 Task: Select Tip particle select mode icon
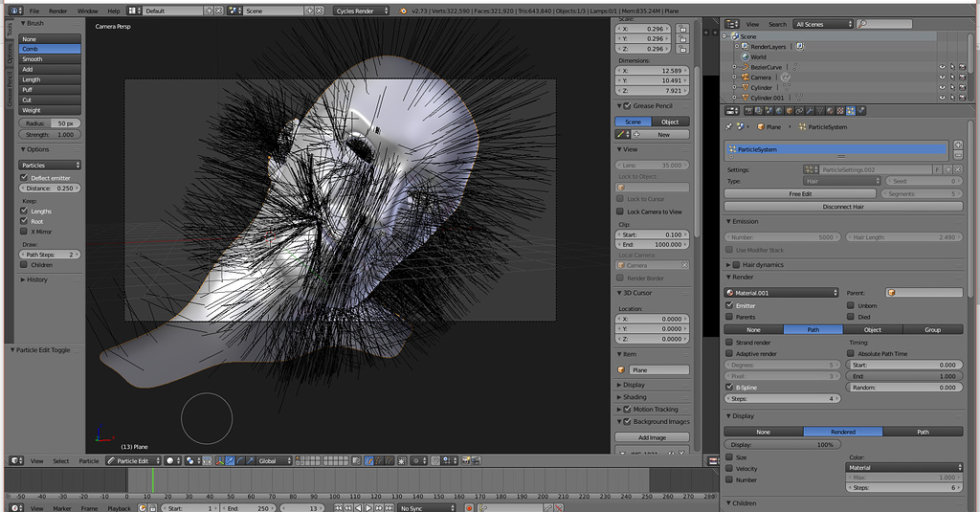(x=389, y=460)
